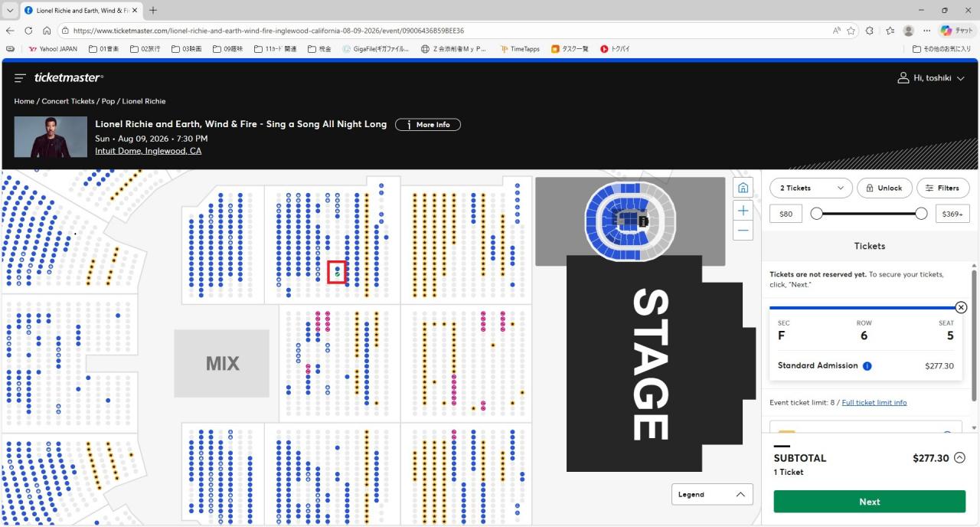Reset seat map with home icon
The width and height of the screenshot is (980, 527).
click(742, 188)
